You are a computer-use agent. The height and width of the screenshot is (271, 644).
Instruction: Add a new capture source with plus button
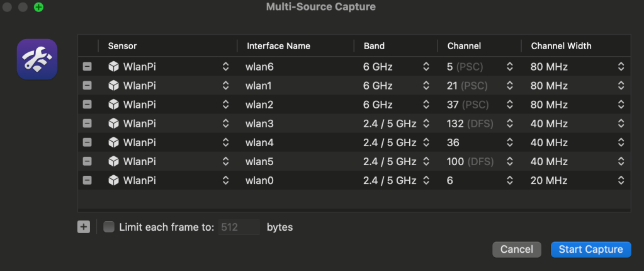coord(84,227)
